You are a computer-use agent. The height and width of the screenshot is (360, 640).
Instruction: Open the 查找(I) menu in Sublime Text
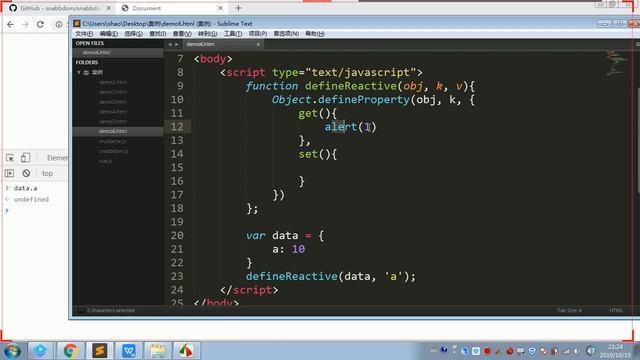click(x=158, y=33)
